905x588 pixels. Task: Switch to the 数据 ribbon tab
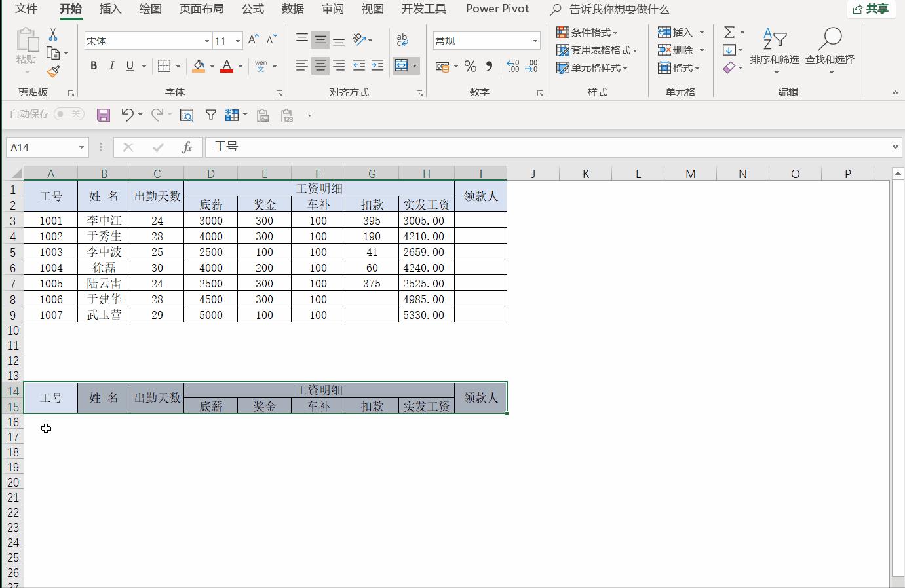[x=293, y=9]
